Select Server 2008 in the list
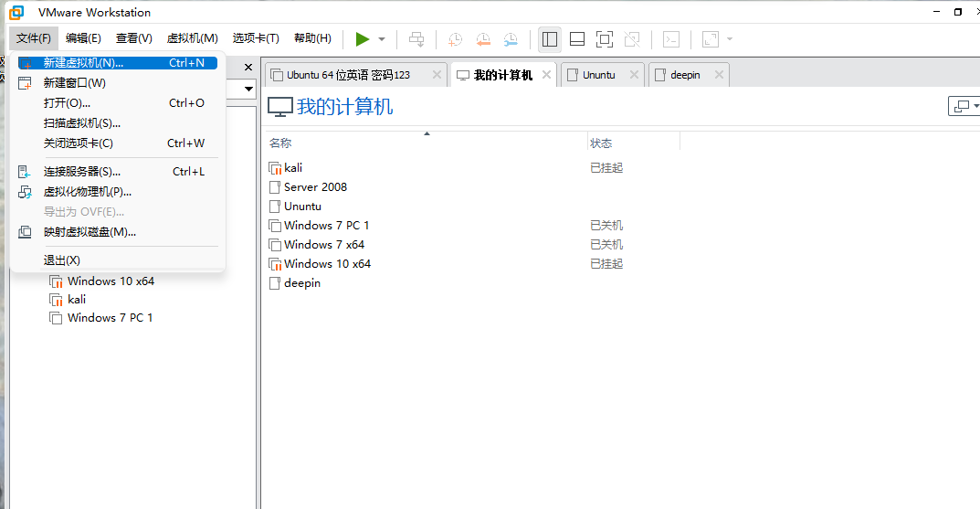 (x=315, y=187)
